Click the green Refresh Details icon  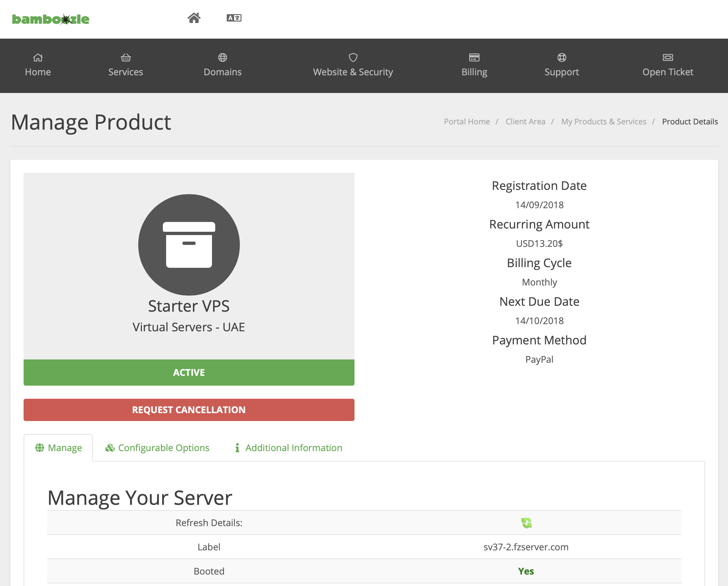coord(526,523)
